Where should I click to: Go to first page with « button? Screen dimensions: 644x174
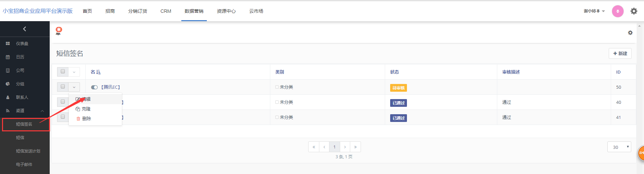tap(314, 147)
